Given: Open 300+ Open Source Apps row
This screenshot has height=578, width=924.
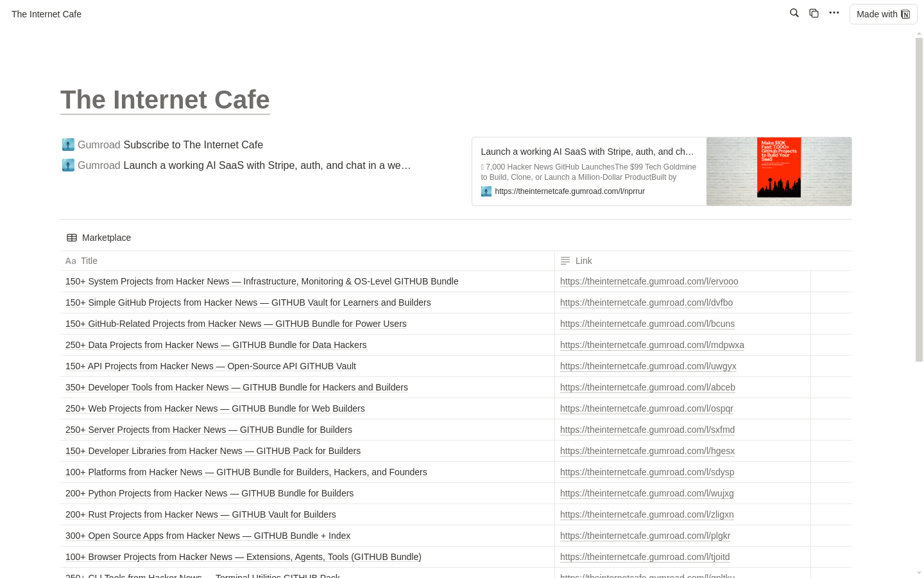Looking at the screenshot, I should 208,536.
